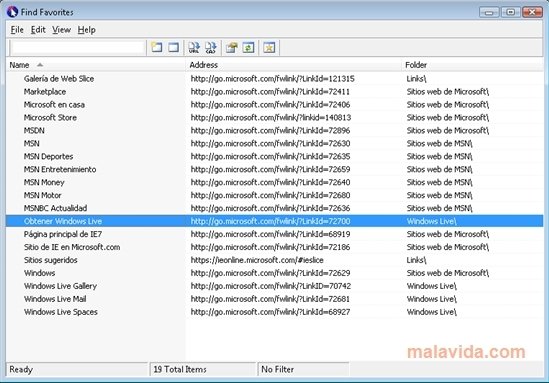Click the Links\ folder of Sitios sugeridos
549x383 pixels.
[416, 260]
